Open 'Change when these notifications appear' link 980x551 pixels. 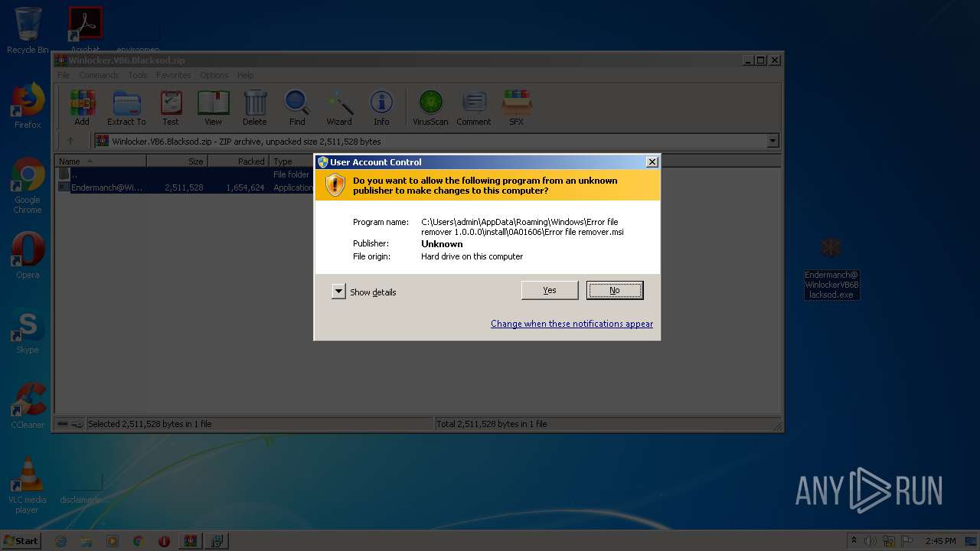pos(572,324)
